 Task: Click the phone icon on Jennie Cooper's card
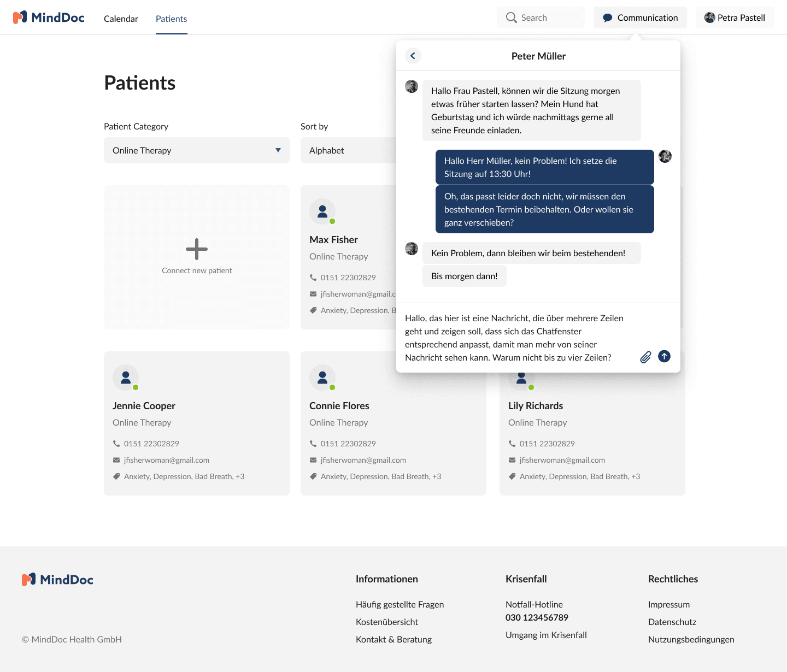click(x=116, y=444)
